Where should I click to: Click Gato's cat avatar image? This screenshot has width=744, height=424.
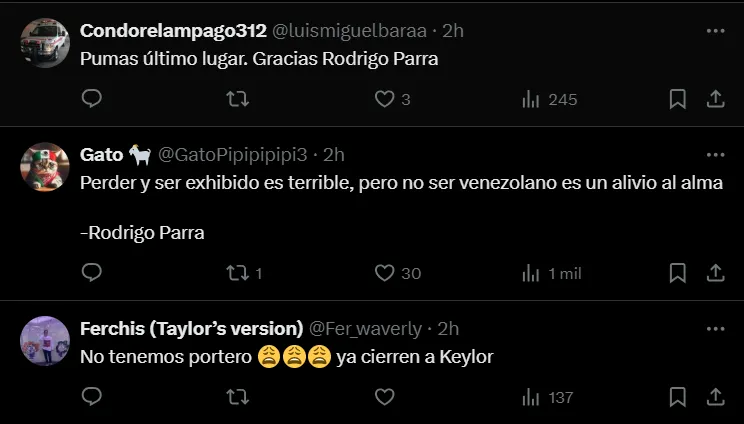(x=45, y=167)
